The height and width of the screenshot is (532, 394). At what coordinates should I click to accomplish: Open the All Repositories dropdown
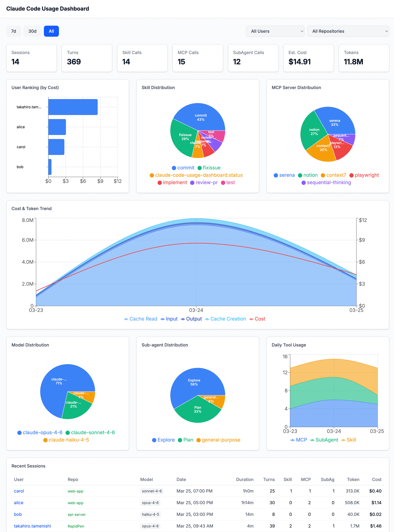click(x=348, y=31)
